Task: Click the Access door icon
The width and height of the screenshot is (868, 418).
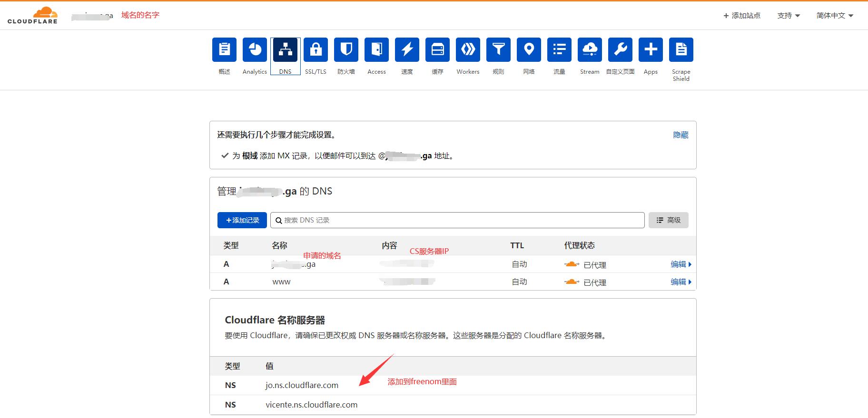Action: coord(376,50)
